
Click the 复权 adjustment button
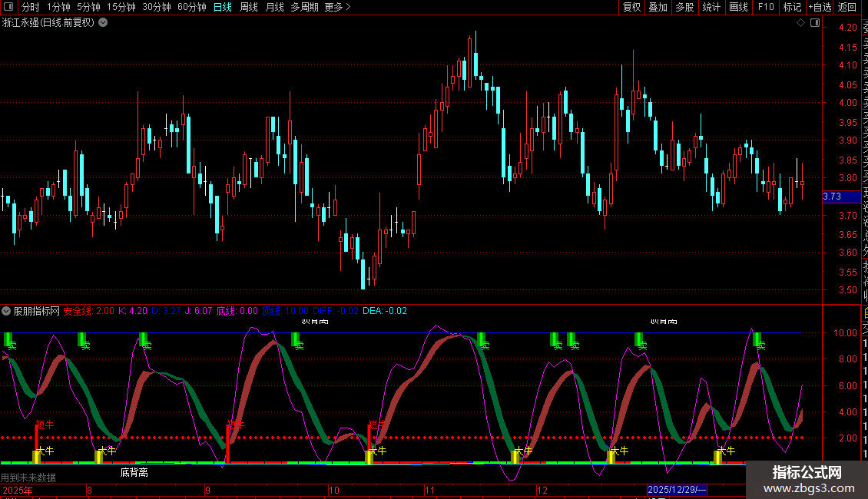pos(631,8)
